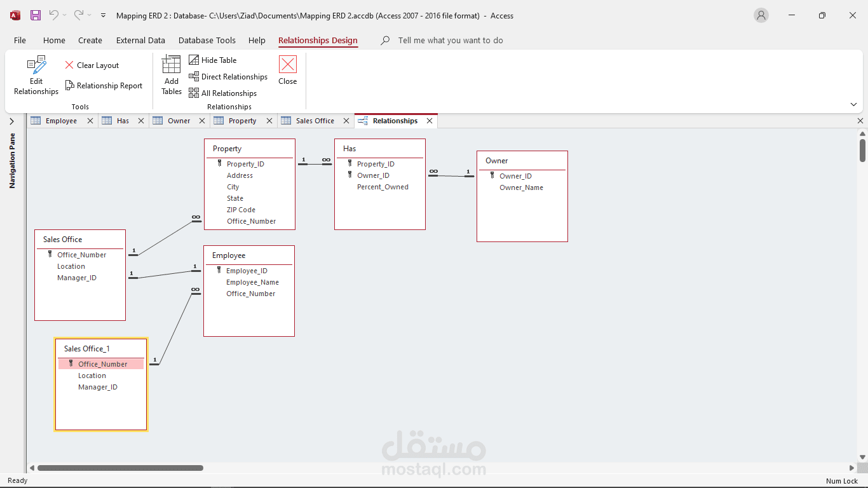
Task: Open the External Data ribbon tab
Action: (140, 40)
